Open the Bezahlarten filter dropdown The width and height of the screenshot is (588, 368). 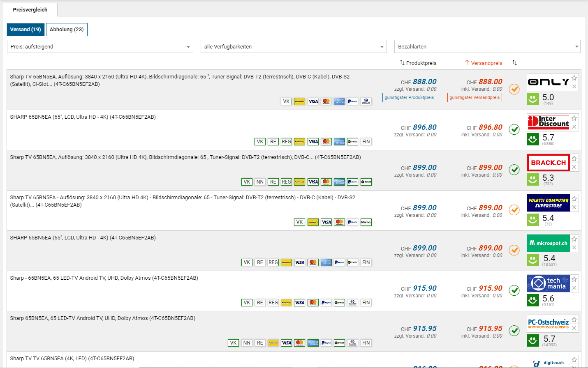click(x=487, y=46)
